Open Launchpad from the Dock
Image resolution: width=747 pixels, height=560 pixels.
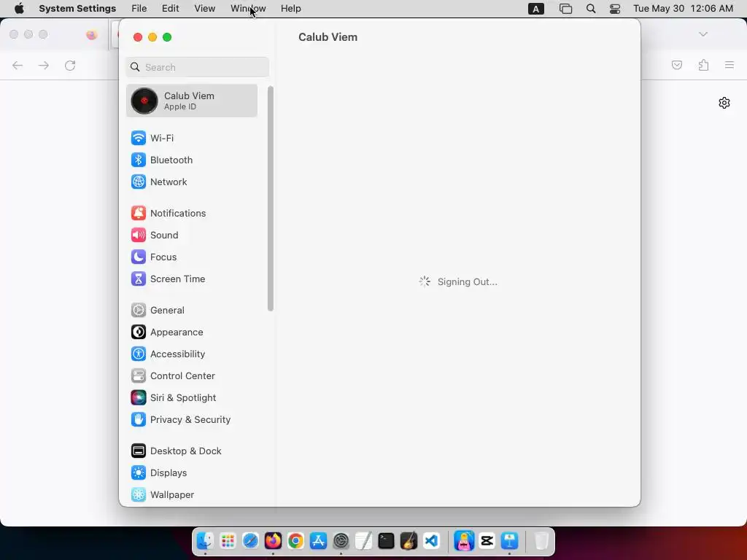[x=228, y=541]
